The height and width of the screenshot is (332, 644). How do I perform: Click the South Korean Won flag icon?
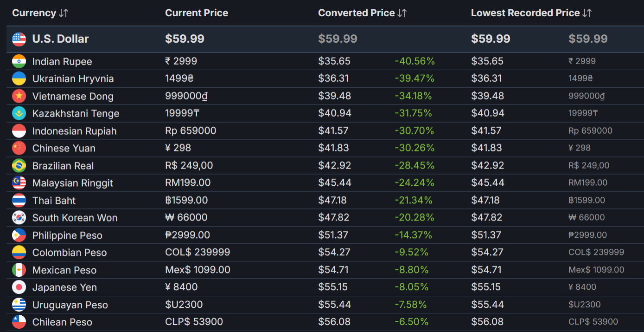pos(19,218)
